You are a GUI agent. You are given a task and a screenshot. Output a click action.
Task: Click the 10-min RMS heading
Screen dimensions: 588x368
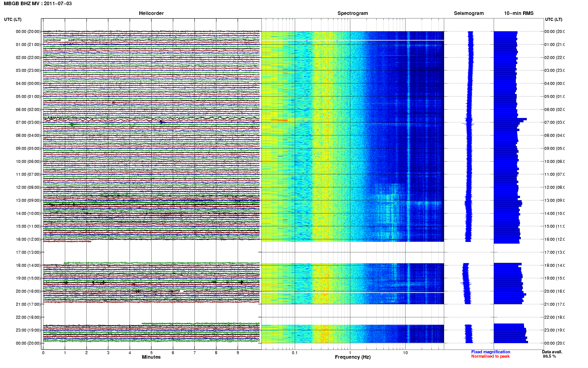point(519,13)
